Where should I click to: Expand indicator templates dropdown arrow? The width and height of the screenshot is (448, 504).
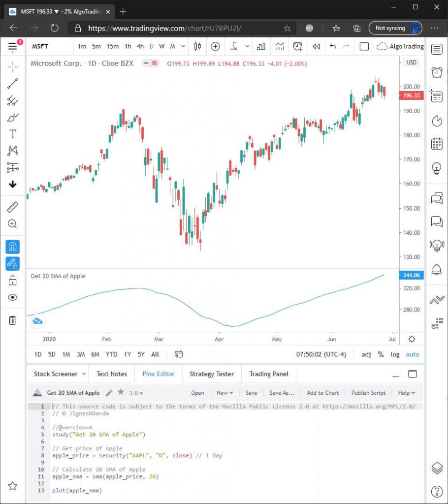point(247,47)
